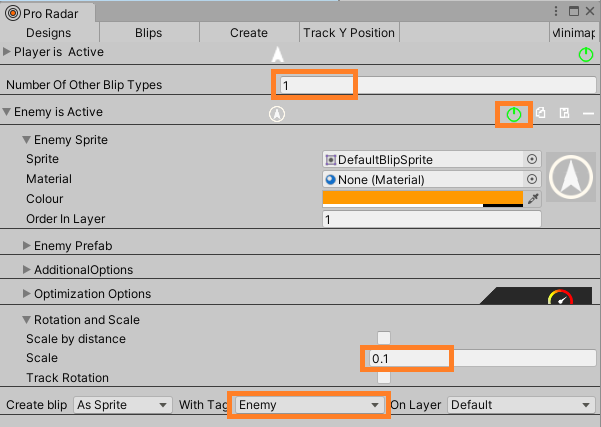Switch to the Create tab
The width and height of the screenshot is (601, 427).
[x=249, y=33]
